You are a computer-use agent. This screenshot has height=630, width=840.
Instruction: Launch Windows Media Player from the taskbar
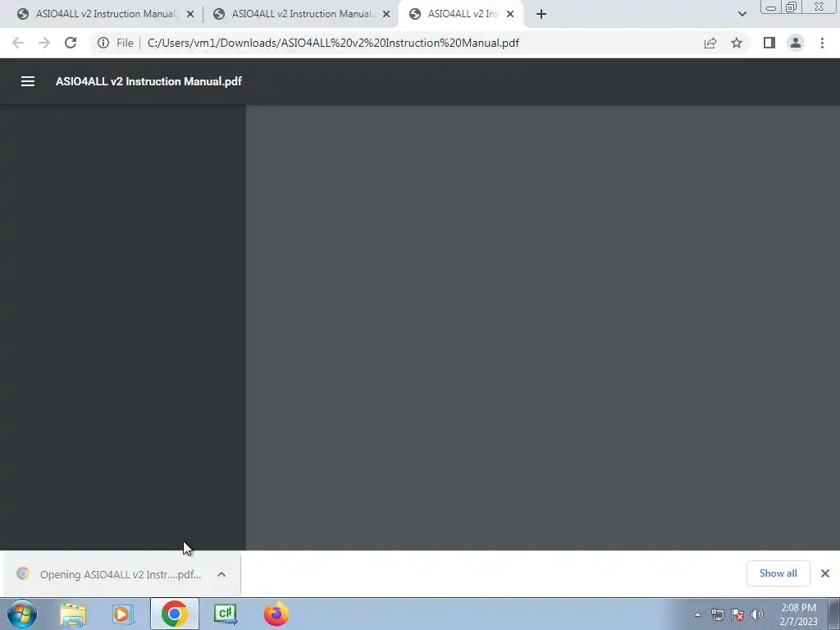(123, 614)
